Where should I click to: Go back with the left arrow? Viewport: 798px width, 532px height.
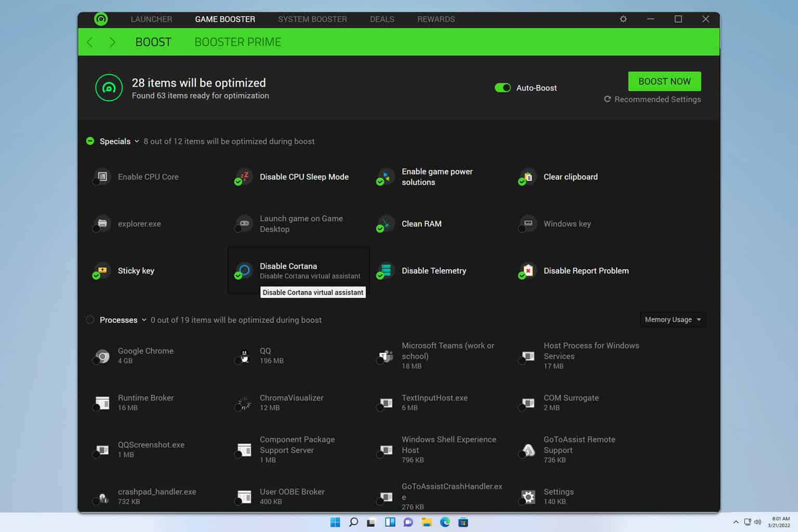coord(90,42)
